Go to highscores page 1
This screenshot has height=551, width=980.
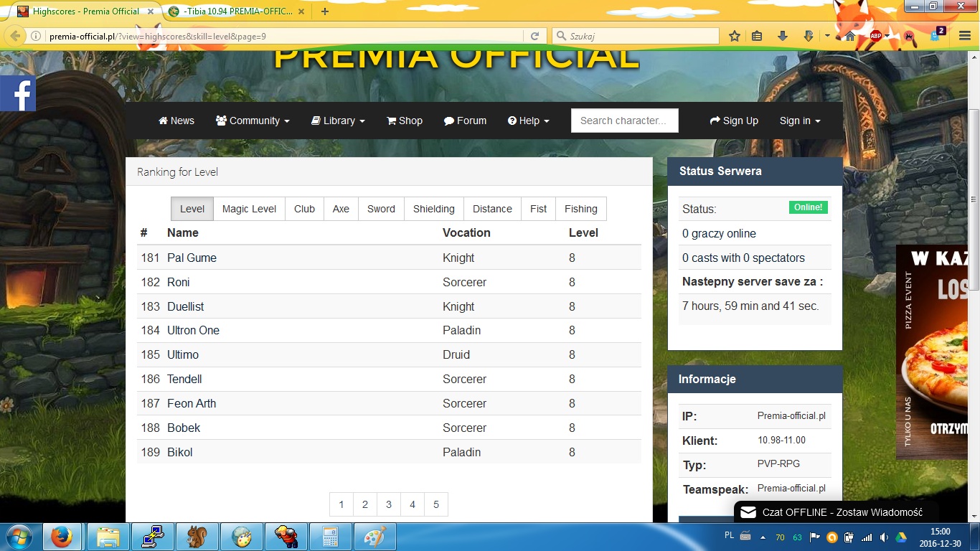(x=341, y=504)
